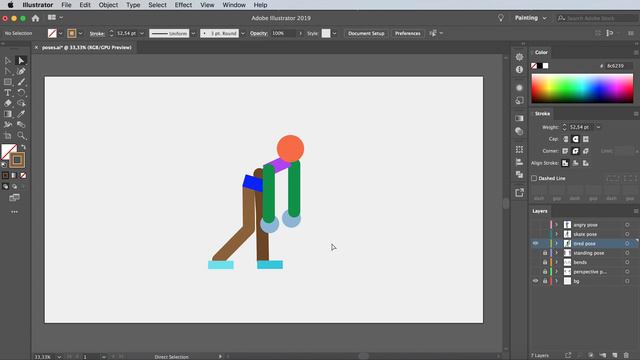Image resolution: width=640 pixels, height=360 pixels.
Task: Select the Rectangle shape tool
Action: click(7, 82)
